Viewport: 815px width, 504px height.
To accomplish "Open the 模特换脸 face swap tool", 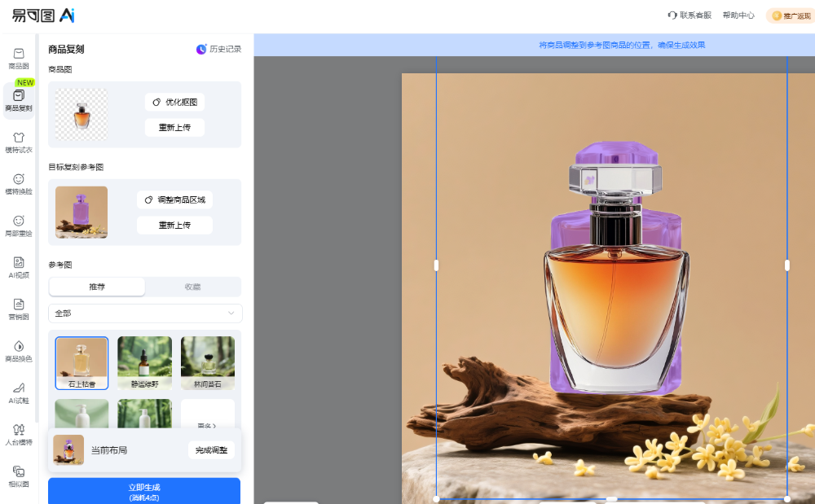I will (18, 184).
